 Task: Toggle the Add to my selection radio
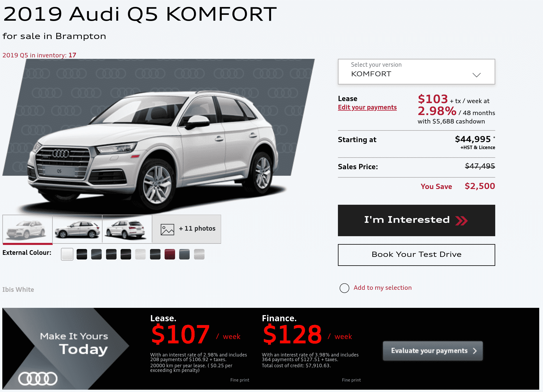click(x=344, y=288)
